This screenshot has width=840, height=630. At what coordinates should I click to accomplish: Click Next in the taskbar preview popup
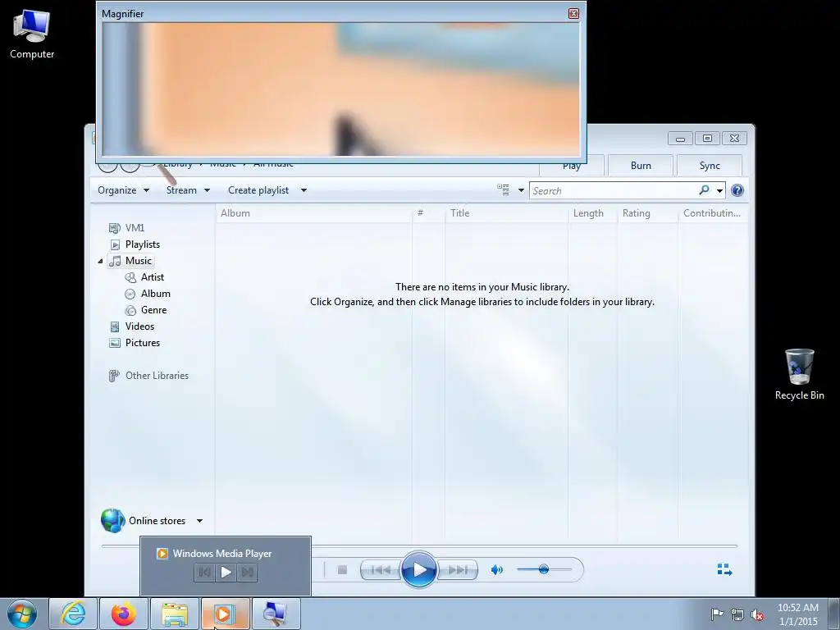[x=247, y=572]
